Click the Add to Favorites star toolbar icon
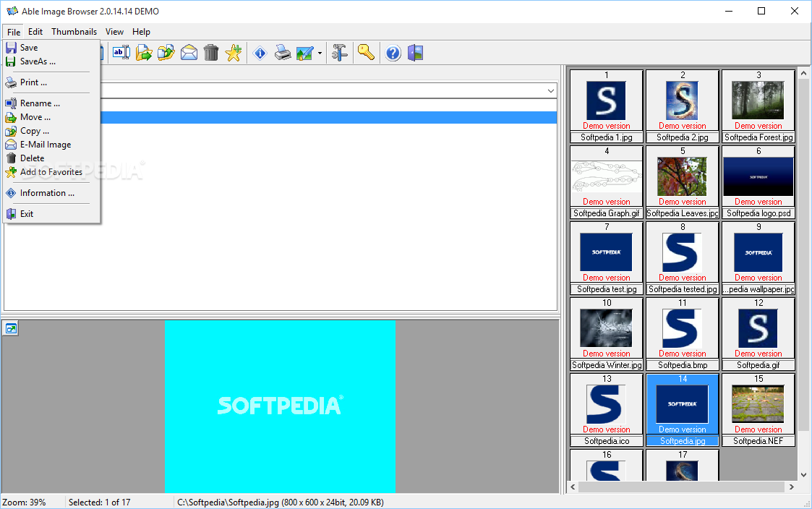The image size is (812, 509). (234, 52)
